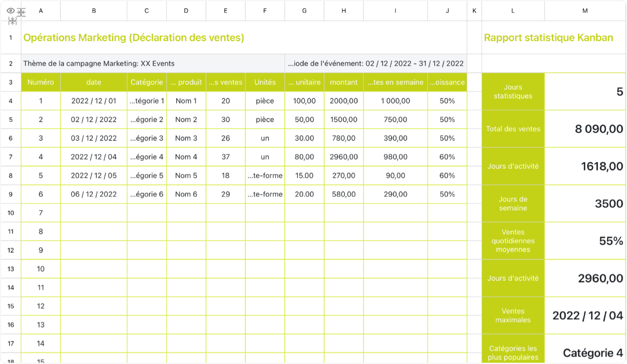This screenshot has width=627, height=364.
Task: Click the date cell '2022 / 12 / 01'
Action: (x=94, y=101)
